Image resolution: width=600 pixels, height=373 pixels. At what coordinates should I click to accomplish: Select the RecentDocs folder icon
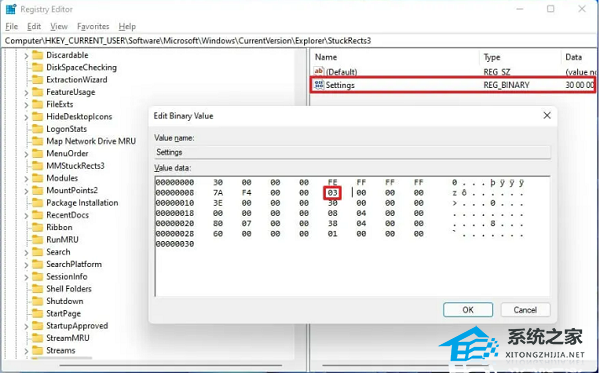tap(38, 215)
